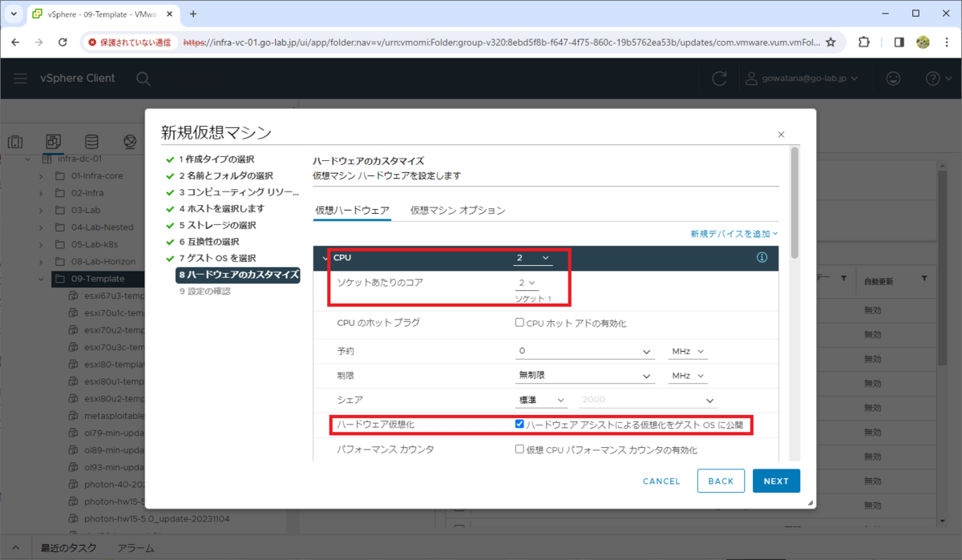
Task: Enable the CPU ホット アドの有効化 checkbox
Action: (x=519, y=323)
